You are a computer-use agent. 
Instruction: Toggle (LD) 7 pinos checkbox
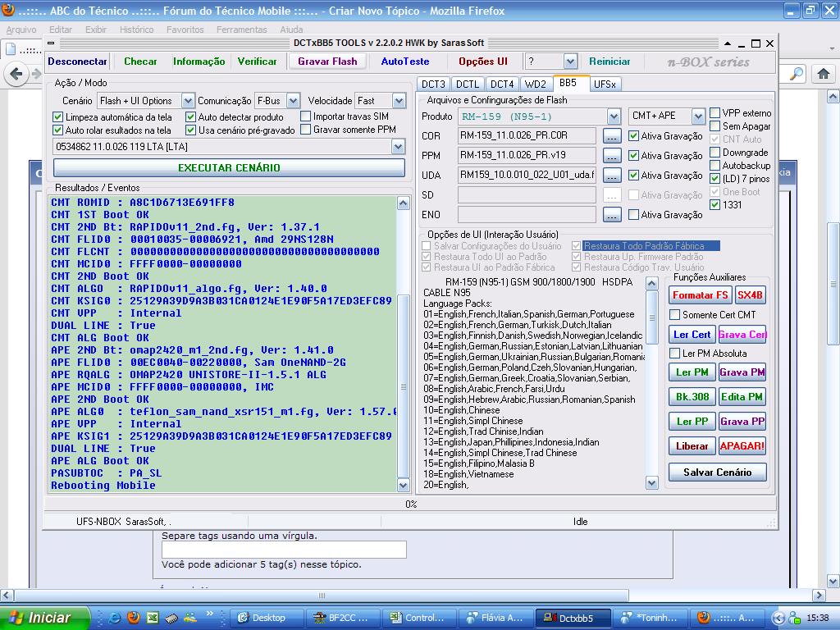pos(714,179)
